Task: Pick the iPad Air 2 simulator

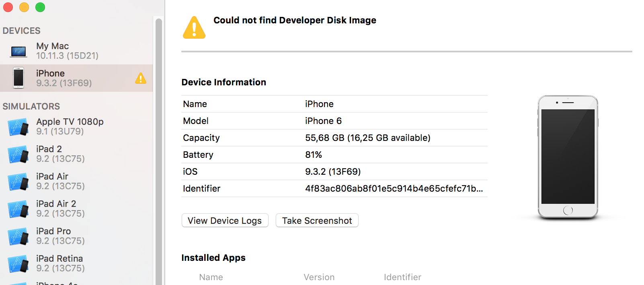Action: (x=76, y=209)
